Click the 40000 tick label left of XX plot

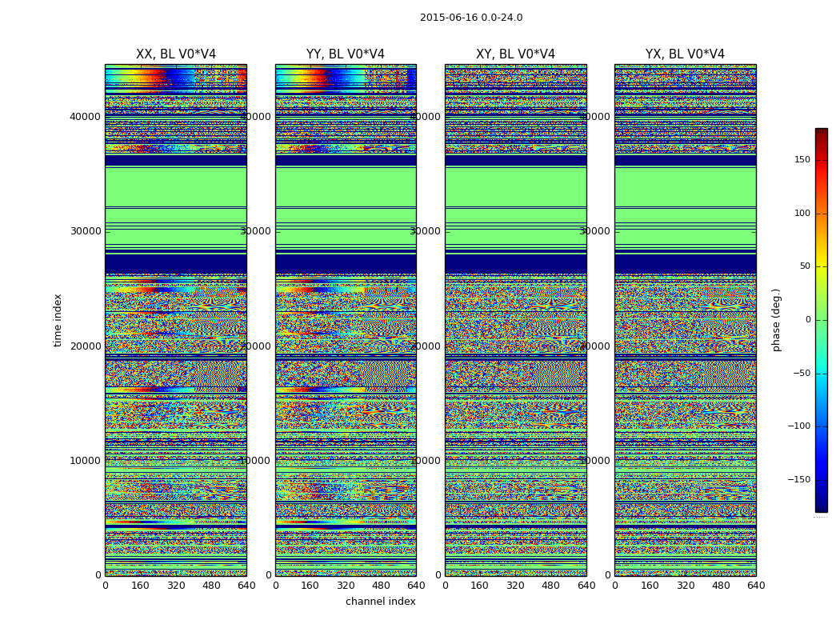pos(86,116)
